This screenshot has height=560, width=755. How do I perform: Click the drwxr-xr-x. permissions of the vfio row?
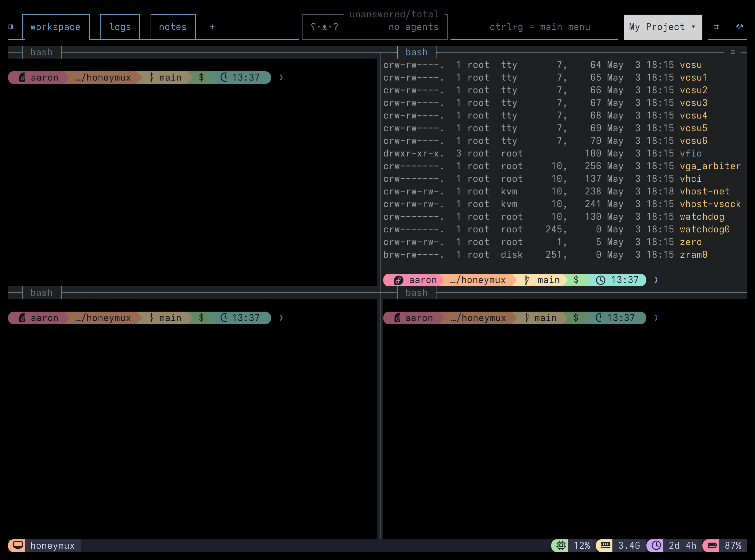click(x=413, y=153)
